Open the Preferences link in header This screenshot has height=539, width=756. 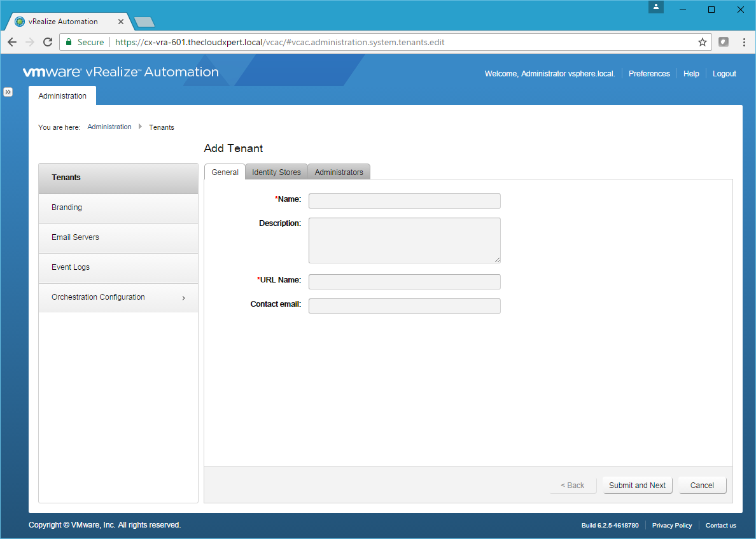(x=649, y=74)
